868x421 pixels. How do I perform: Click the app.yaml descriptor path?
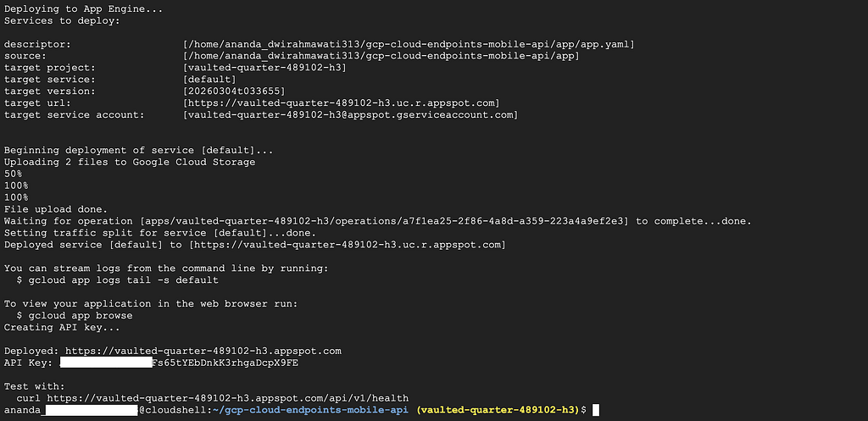tap(409, 44)
